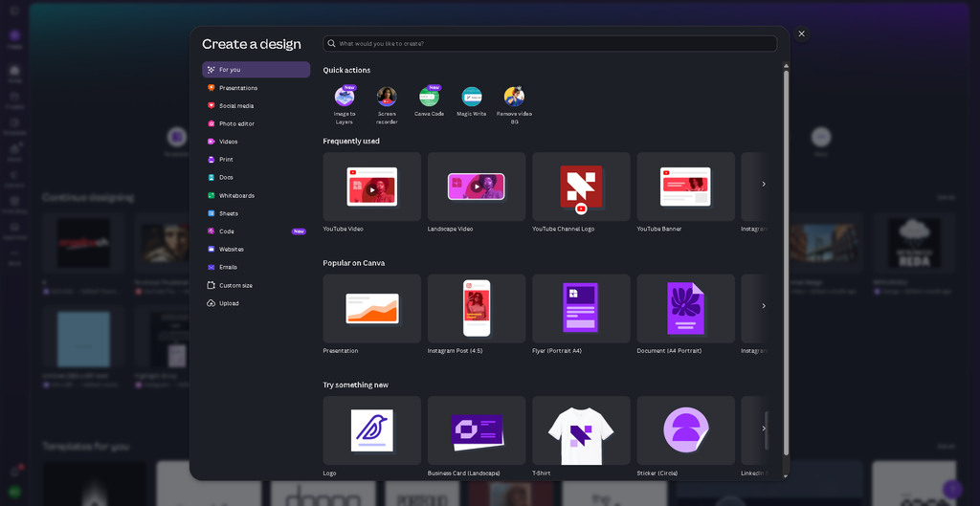The image size is (980, 506).
Task: Click the Presentation label text
Action: tap(341, 350)
